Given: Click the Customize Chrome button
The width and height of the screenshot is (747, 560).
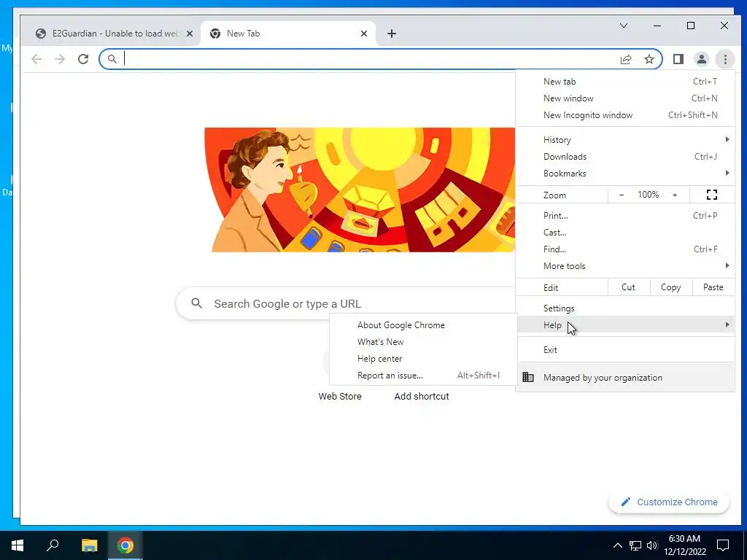Looking at the screenshot, I should 669,502.
